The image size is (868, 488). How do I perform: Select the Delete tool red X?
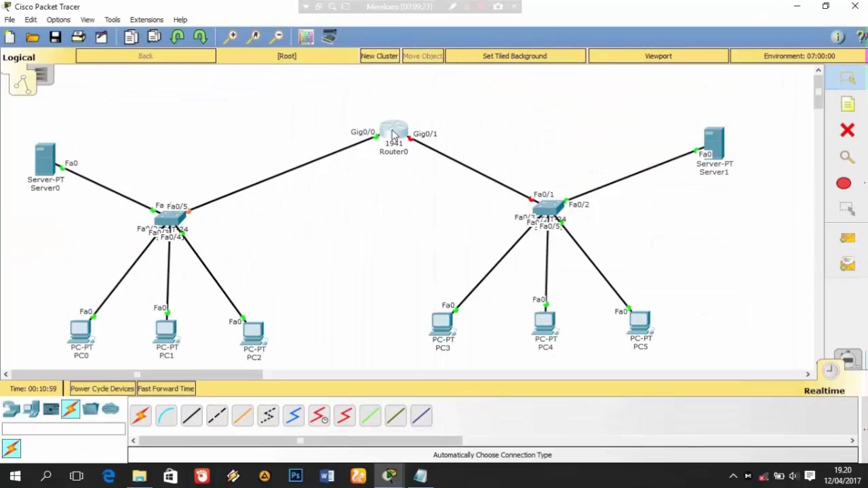pos(847,130)
